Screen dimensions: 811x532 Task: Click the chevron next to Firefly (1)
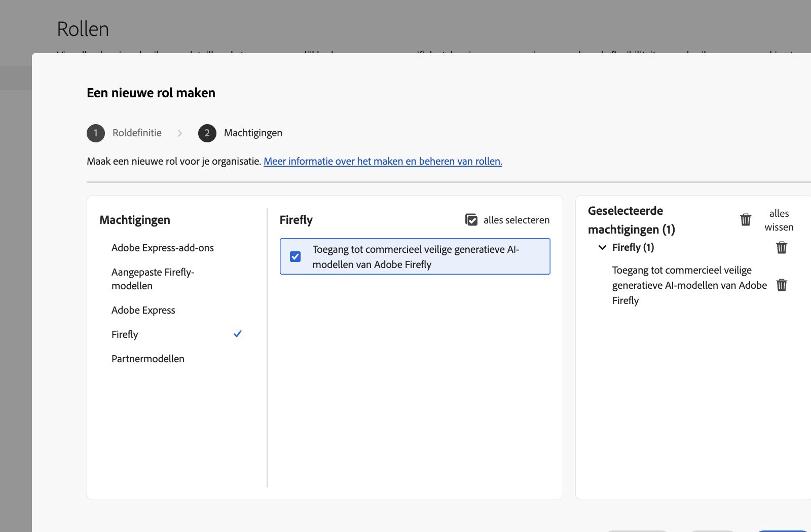tap(602, 247)
